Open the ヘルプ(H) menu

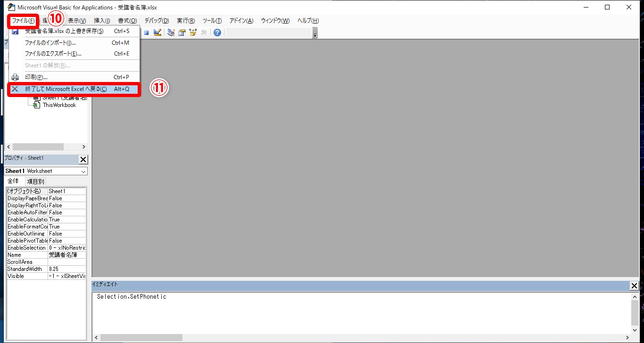308,21
